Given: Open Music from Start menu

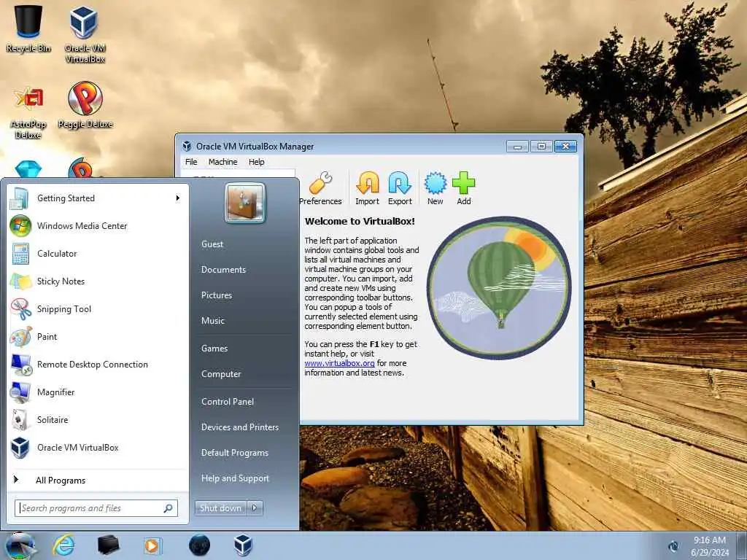Looking at the screenshot, I should [212, 321].
